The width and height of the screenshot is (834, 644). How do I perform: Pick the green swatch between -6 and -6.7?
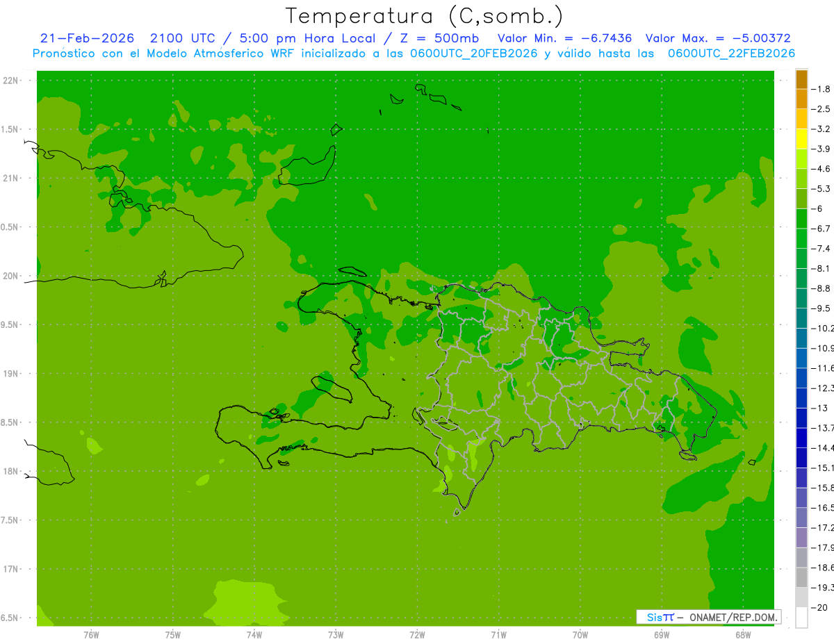point(801,219)
